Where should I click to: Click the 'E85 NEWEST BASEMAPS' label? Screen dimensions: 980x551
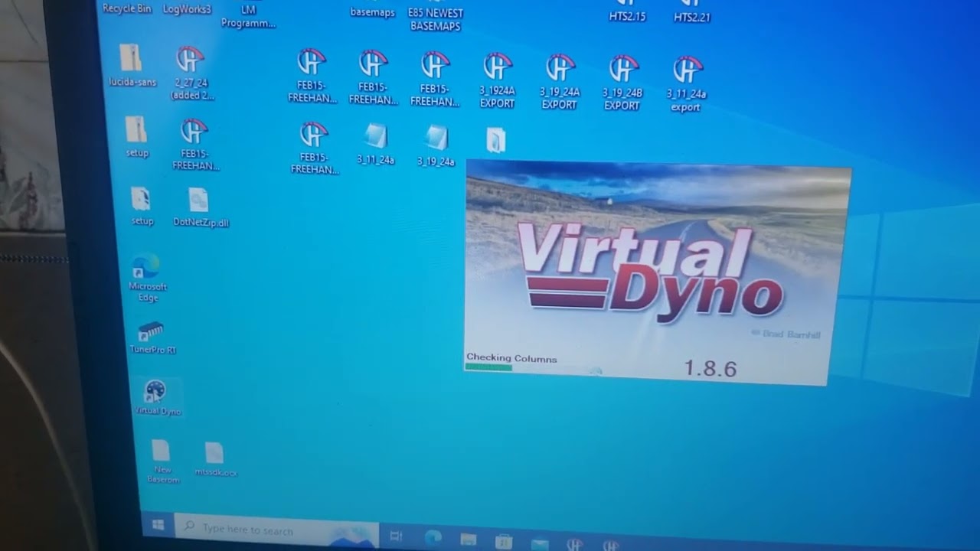[436, 20]
